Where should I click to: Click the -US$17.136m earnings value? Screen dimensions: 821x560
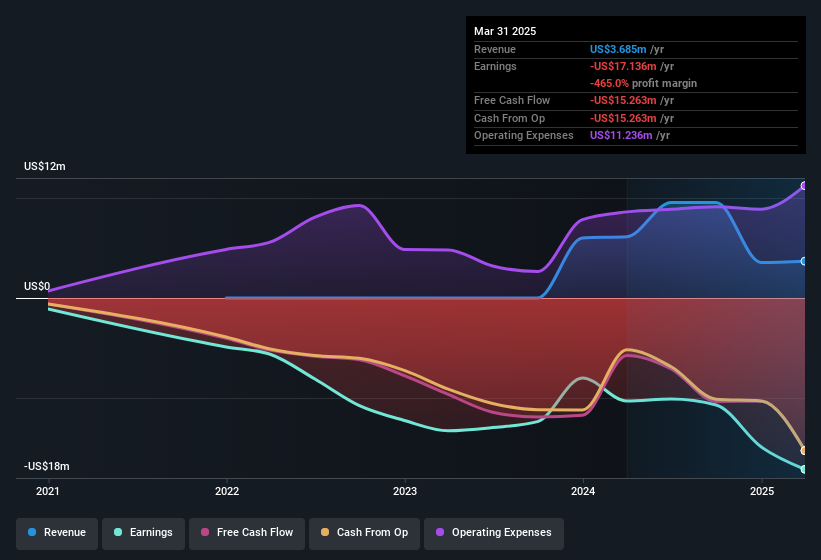(x=623, y=66)
